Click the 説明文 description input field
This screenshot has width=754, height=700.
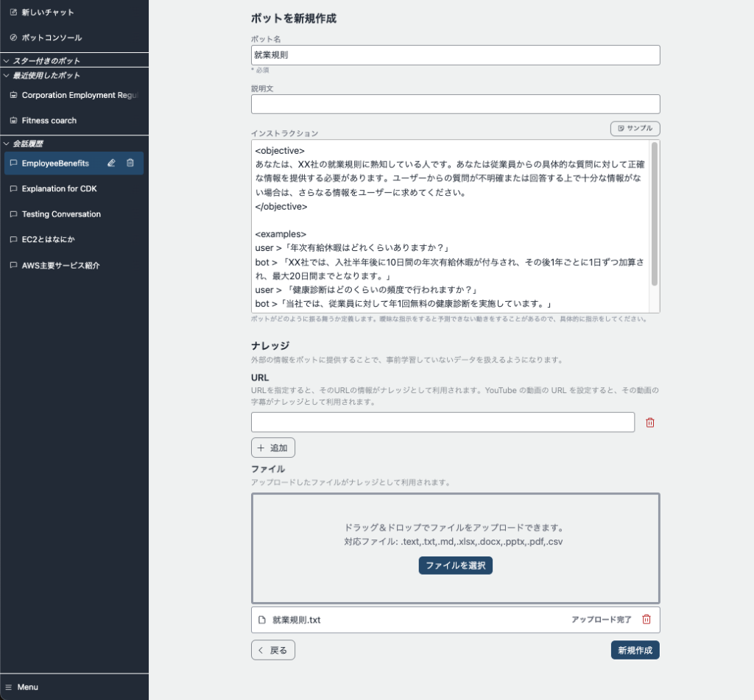pos(454,104)
